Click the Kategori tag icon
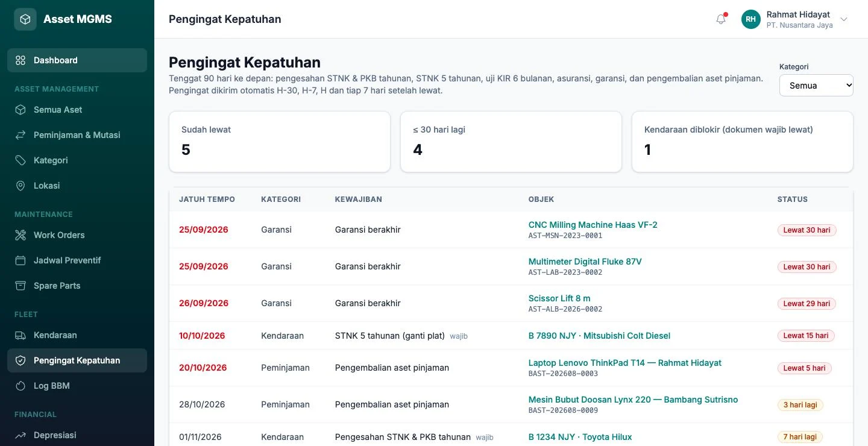 click(x=20, y=160)
